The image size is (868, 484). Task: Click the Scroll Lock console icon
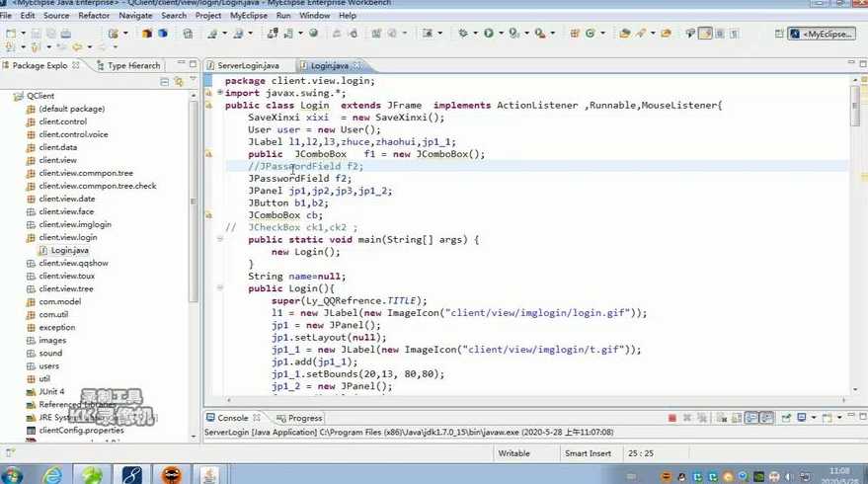click(737, 418)
